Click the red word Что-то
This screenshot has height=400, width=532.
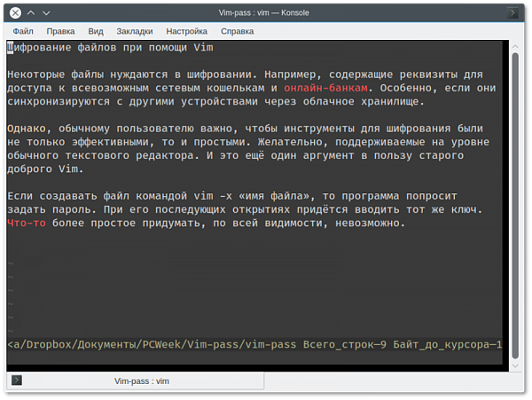27,223
